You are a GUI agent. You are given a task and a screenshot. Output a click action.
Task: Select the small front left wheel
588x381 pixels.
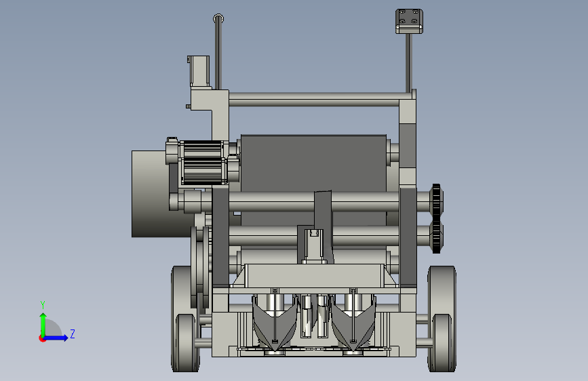click(186, 343)
